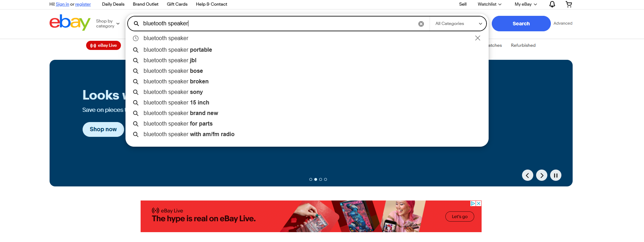Open Brand Outlet
644x242 pixels.
click(x=146, y=4)
